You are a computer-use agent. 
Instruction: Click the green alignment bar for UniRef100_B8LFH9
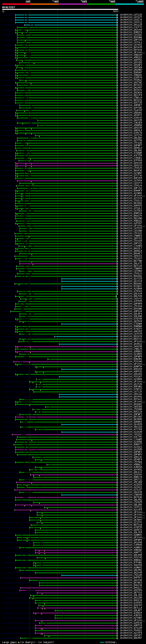pyautogui.click(x=66, y=296)
